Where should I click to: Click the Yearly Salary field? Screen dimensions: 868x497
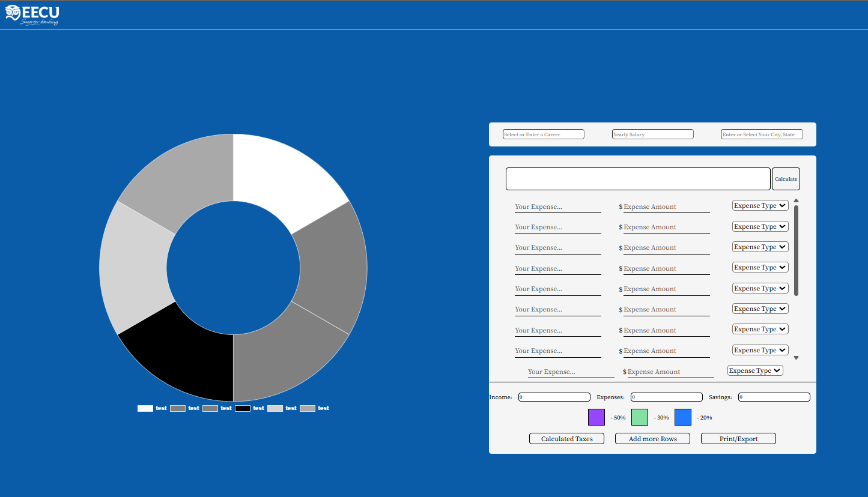[652, 134]
